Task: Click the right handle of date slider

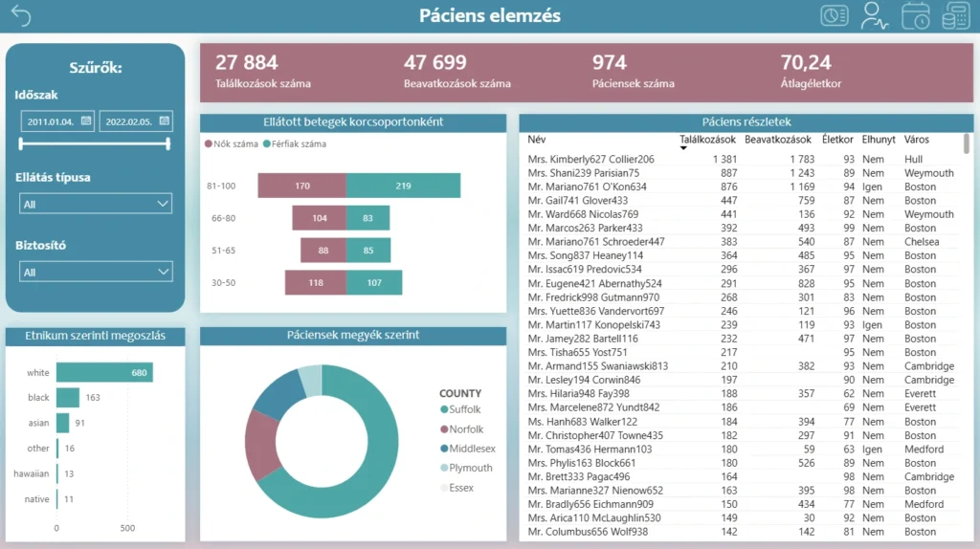Action: click(168, 143)
